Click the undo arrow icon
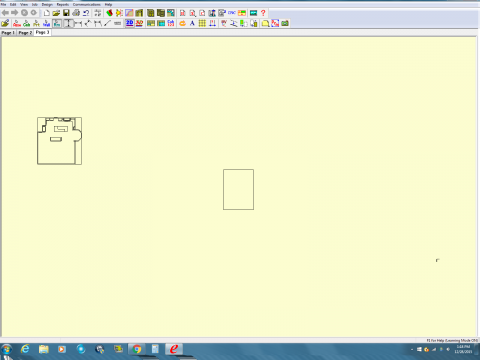The height and width of the screenshot is (360, 480). pyautogui.click(x=86, y=13)
